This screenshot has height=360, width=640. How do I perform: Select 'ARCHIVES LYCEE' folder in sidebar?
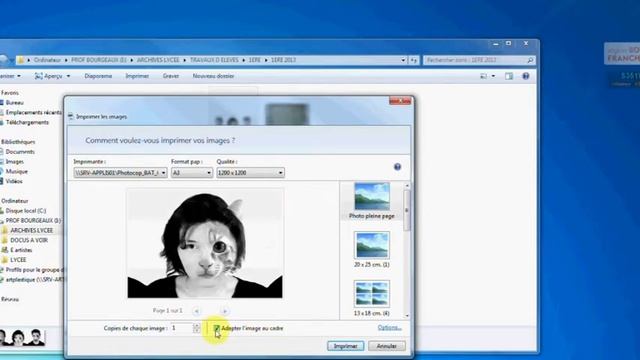(x=31, y=230)
